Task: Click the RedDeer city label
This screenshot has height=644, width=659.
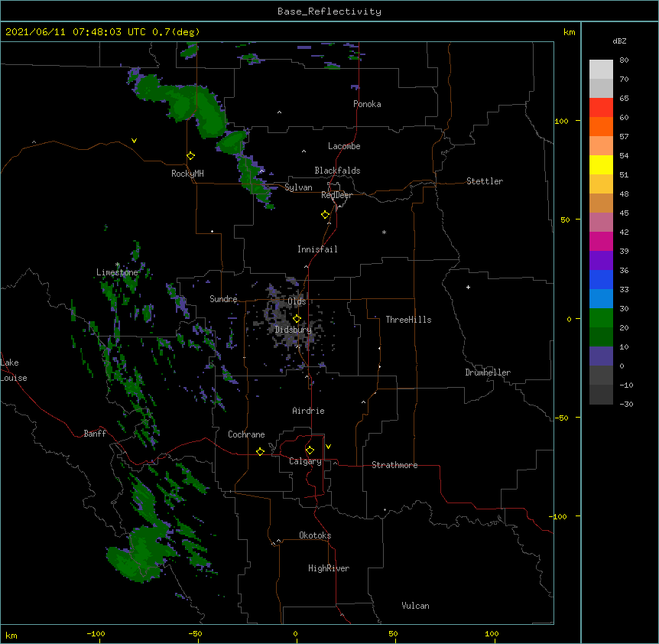Action: [x=336, y=195]
